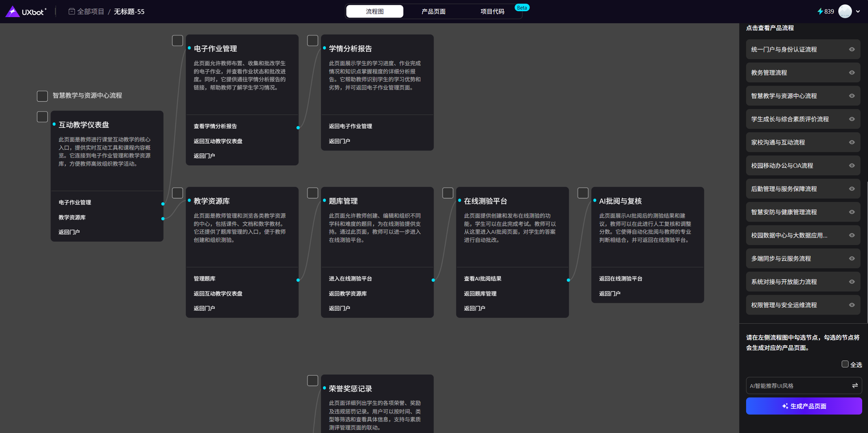The image size is (868, 433).
Task: Toggle eye icon for 系统对接与开放能力流程
Action: (x=852, y=282)
